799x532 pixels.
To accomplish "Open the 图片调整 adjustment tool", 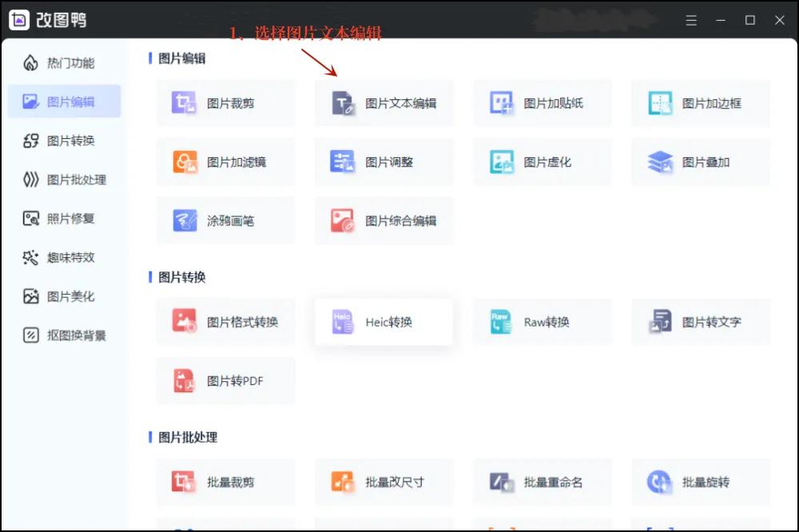I will click(x=384, y=161).
